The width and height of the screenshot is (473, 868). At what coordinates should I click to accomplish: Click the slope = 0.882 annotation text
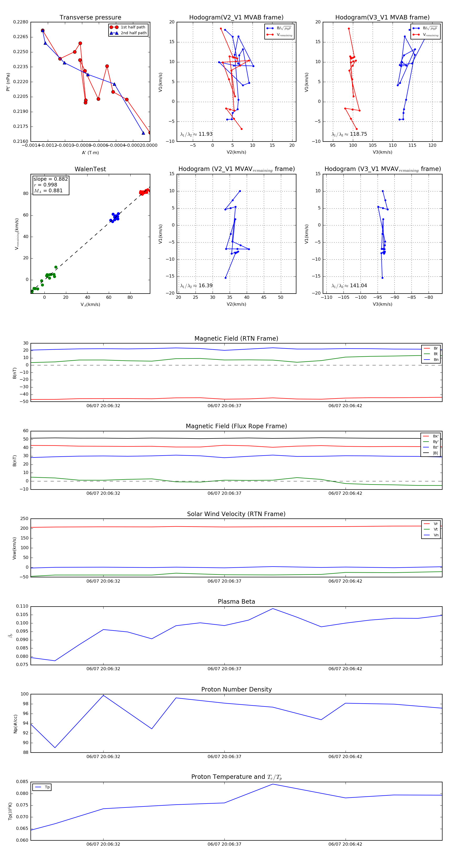50,179
